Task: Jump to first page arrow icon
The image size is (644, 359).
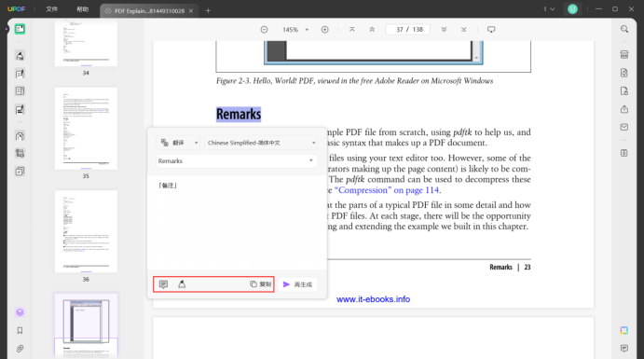Action: (352, 30)
